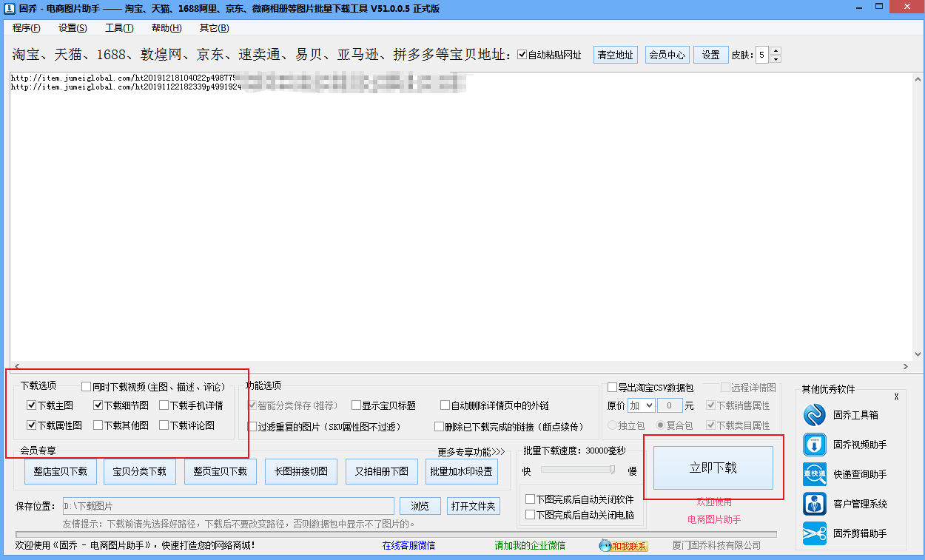The image size is (925, 560).
Task: Click the 设置 button near 皮肤
Action: coord(711,55)
